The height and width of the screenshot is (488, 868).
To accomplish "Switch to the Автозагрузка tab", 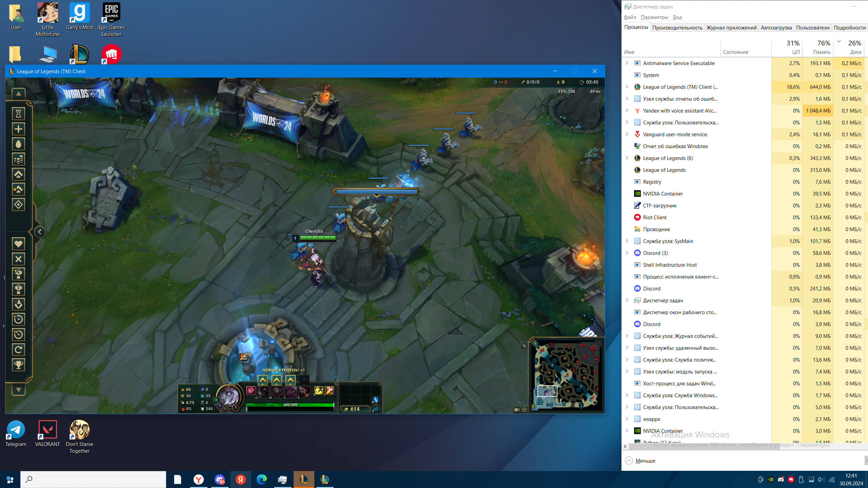I will 776,28.
